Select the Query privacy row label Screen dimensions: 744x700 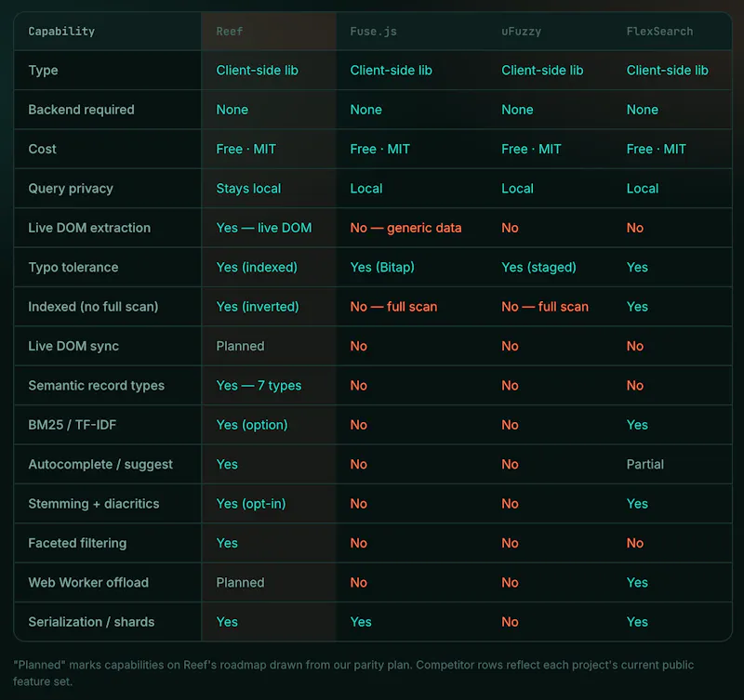71,189
